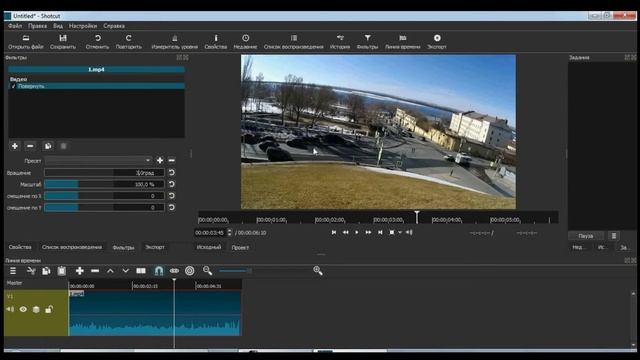Open the Настройки menu
Screen dimensions: 640x360
click(x=83, y=26)
